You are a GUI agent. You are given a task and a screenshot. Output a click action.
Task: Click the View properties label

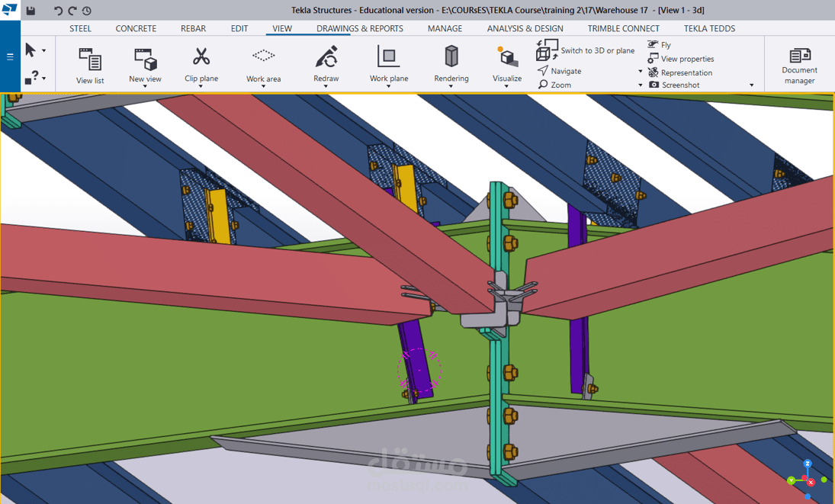(688, 59)
